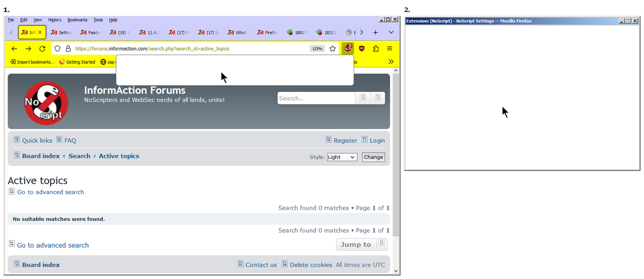Click the top Go to advanced search link
The width and height of the screenshot is (644, 279).
pos(50,192)
